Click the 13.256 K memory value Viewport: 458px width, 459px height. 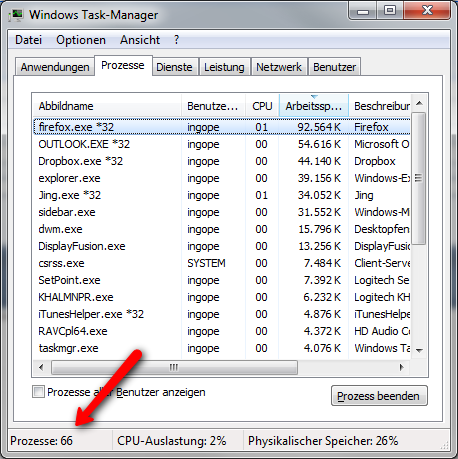(319, 246)
